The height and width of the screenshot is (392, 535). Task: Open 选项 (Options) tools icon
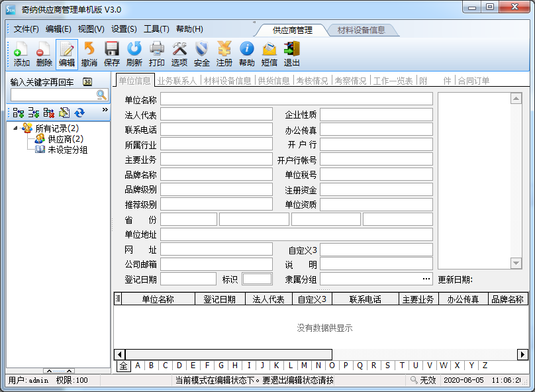[x=179, y=54]
